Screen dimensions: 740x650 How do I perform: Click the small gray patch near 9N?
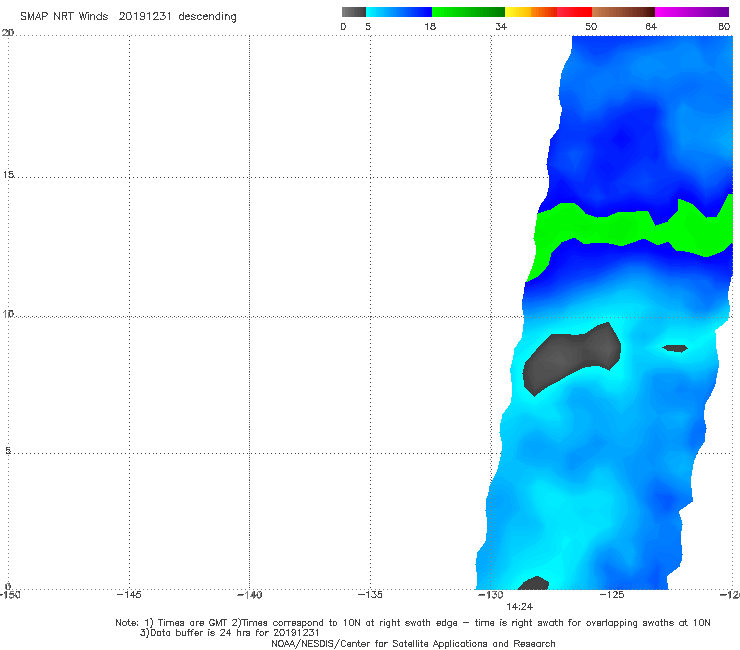675,348
